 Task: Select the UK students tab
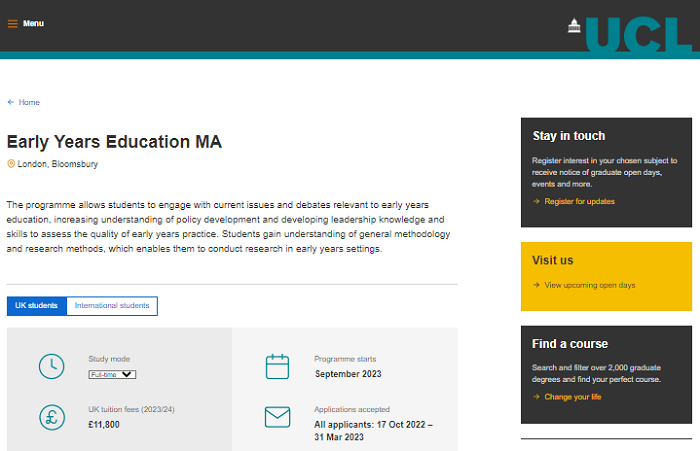36,305
